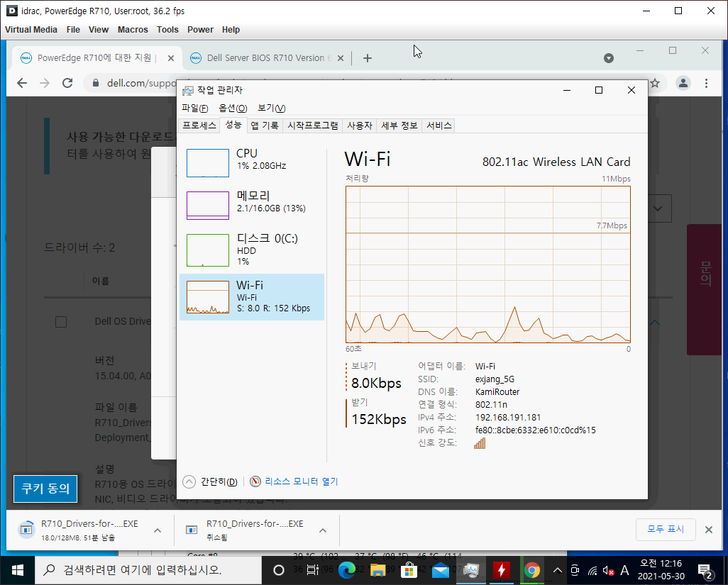Collapse Task Manager with 간단히(D) arrow
The height and width of the screenshot is (585, 728).
pyautogui.click(x=189, y=482)
